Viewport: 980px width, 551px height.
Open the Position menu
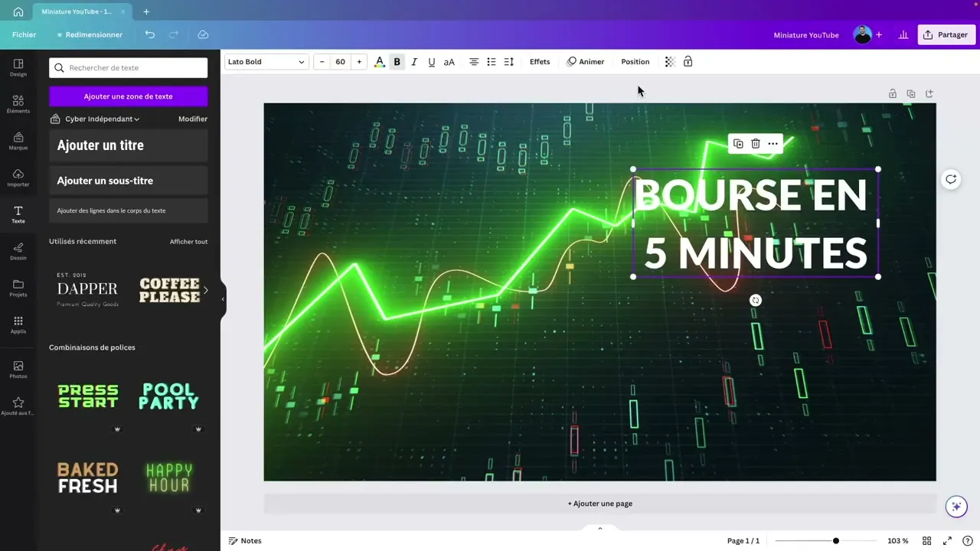635,61
